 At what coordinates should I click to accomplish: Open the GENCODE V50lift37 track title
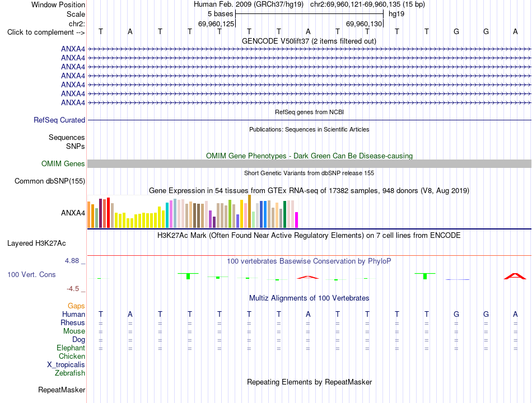tap(309, 41)
